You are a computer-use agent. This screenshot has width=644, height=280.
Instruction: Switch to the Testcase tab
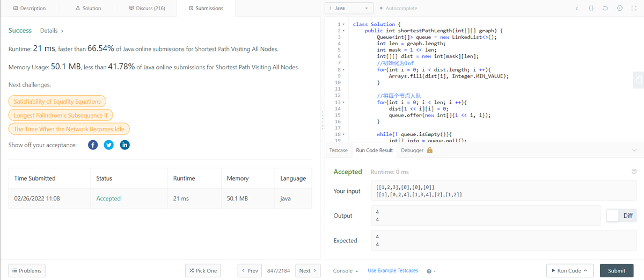338,150
